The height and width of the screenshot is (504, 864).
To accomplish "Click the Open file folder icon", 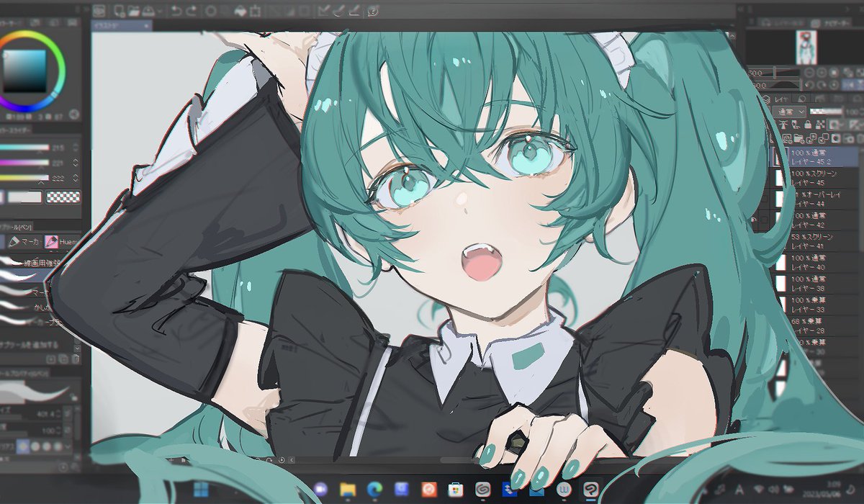I will point(134,11).
